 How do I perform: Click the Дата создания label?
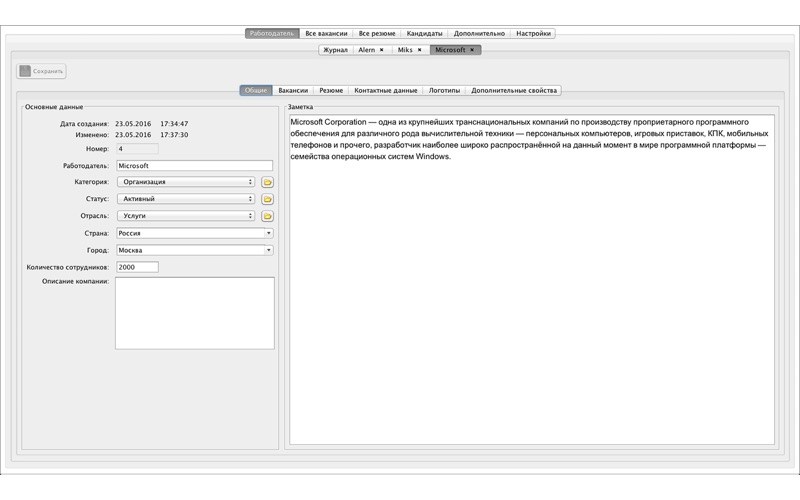[x=84, y=124]
